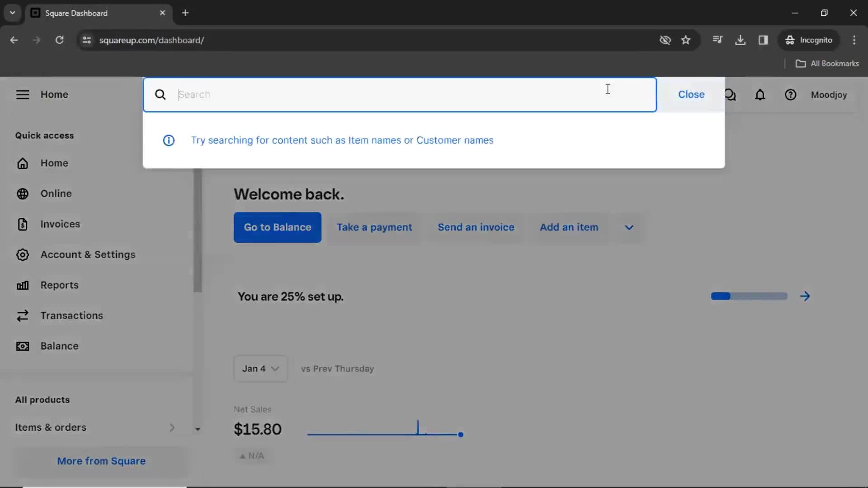
Task: Open Online in the sidebar
Action: (56, 193)
